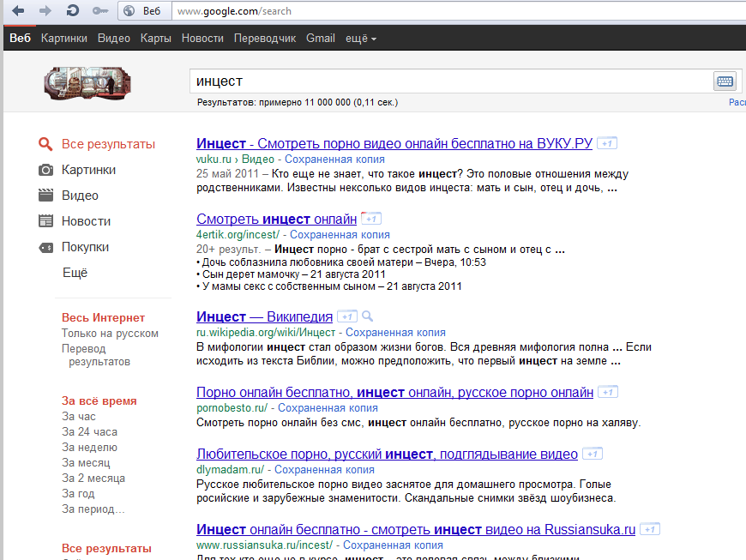Click the price tag icon next to Покупки
Screen dimensions: 746x560
click(45, 247)
